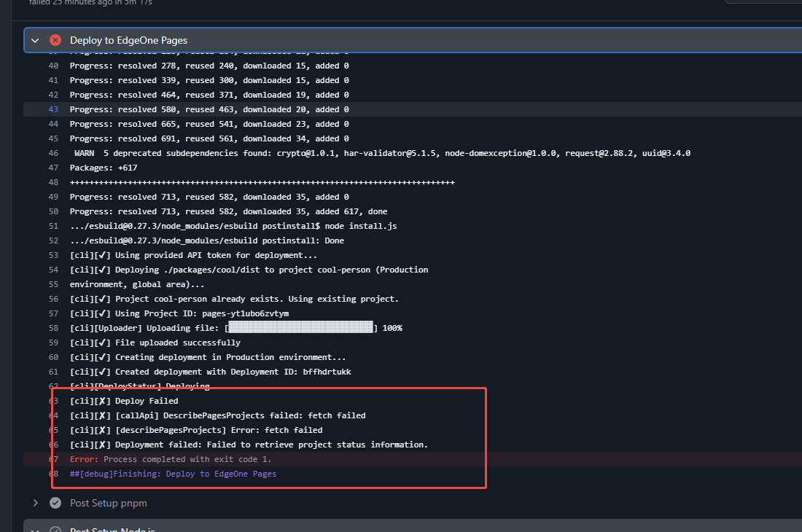This screenshot has width=802, height=532.
Task: Click the 'postinstall$ node install.js' line
Action: click(x=233, y=226)
